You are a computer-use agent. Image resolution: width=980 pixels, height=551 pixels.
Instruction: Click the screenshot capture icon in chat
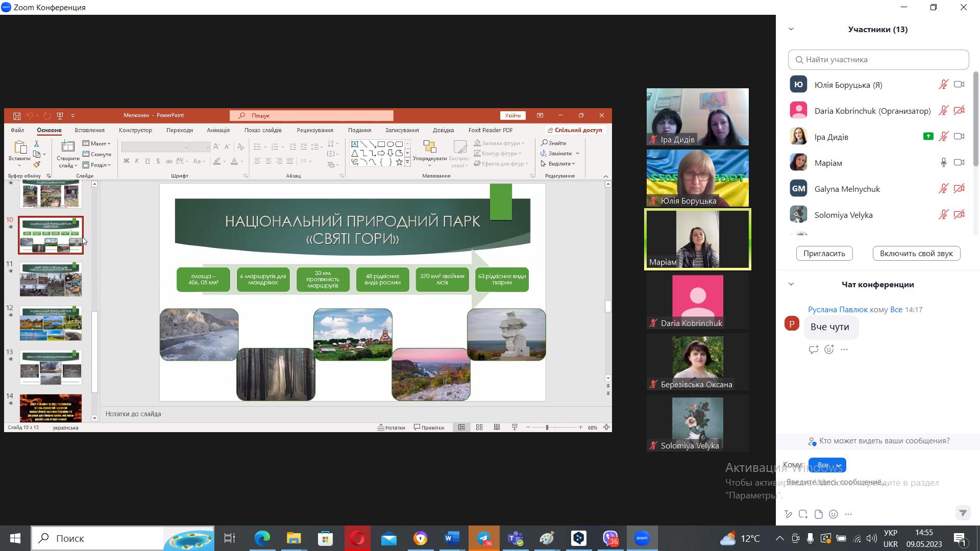tap(803, 514)
